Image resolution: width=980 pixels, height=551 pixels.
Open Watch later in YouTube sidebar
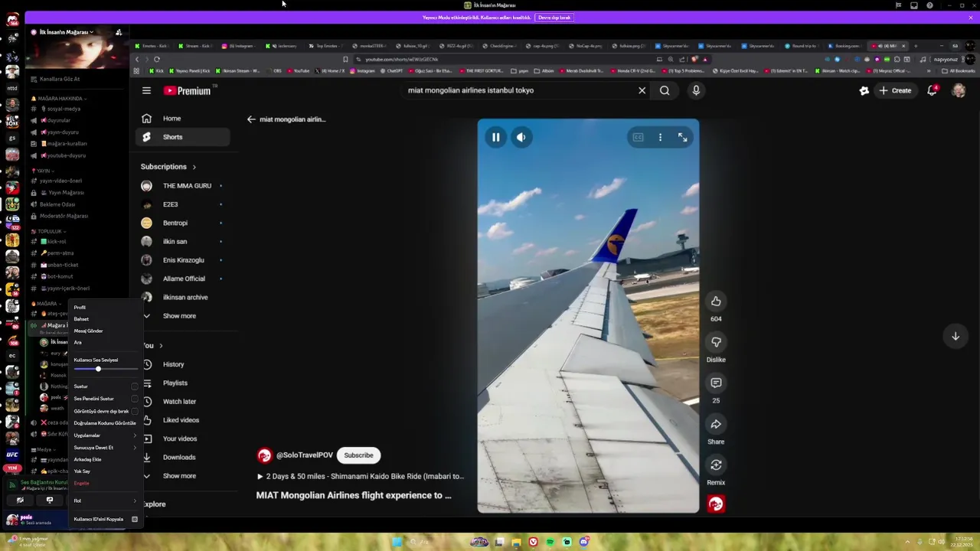tap(183, 402)
